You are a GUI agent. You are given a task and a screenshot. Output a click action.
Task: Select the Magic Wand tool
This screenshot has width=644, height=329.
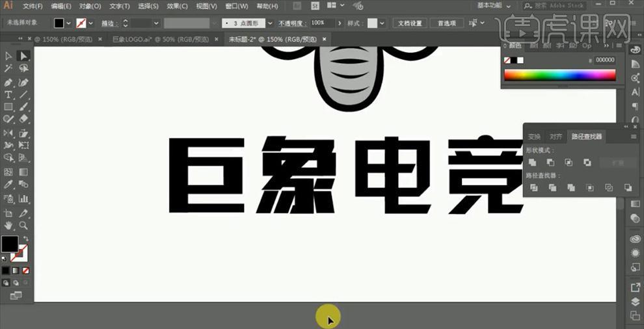pos(8,68)
